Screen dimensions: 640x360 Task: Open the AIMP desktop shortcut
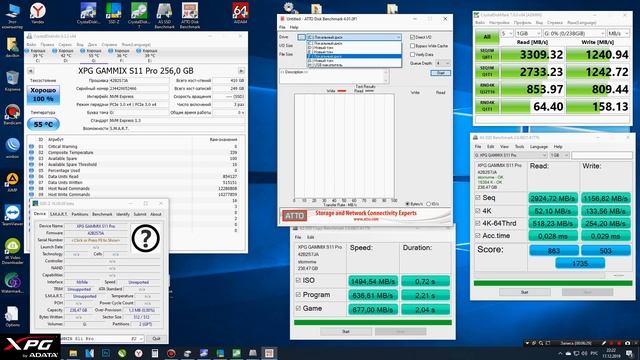point(12,182)
